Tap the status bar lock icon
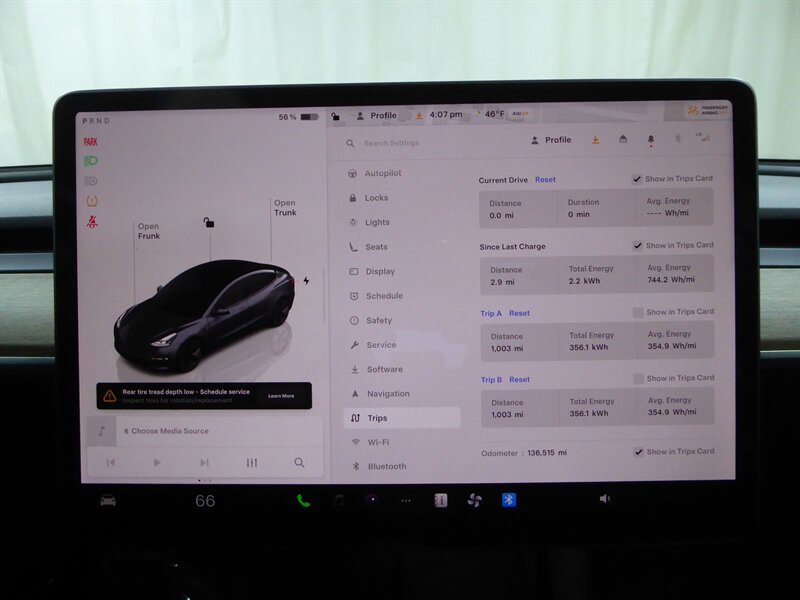The image size is (800, 600). coord(335,116)
